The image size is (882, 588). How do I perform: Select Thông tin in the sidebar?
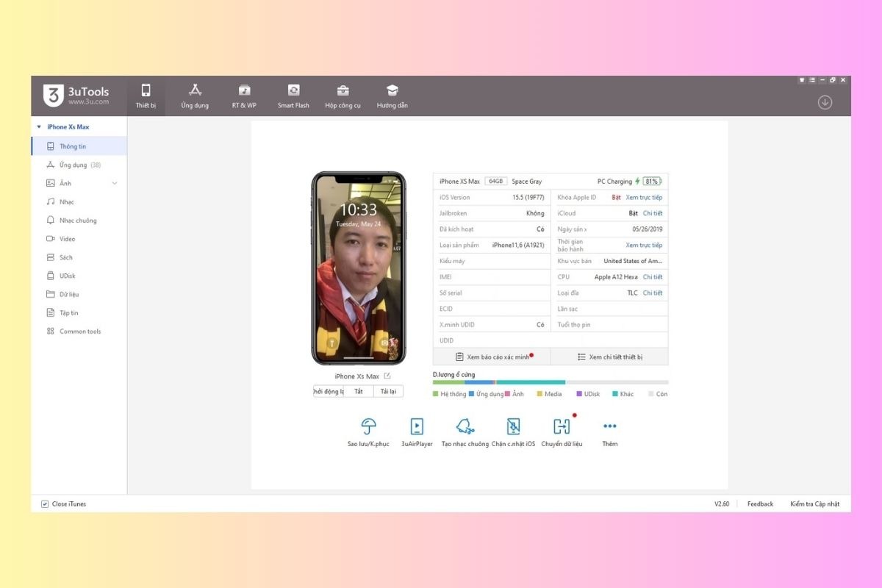point(79,146)
